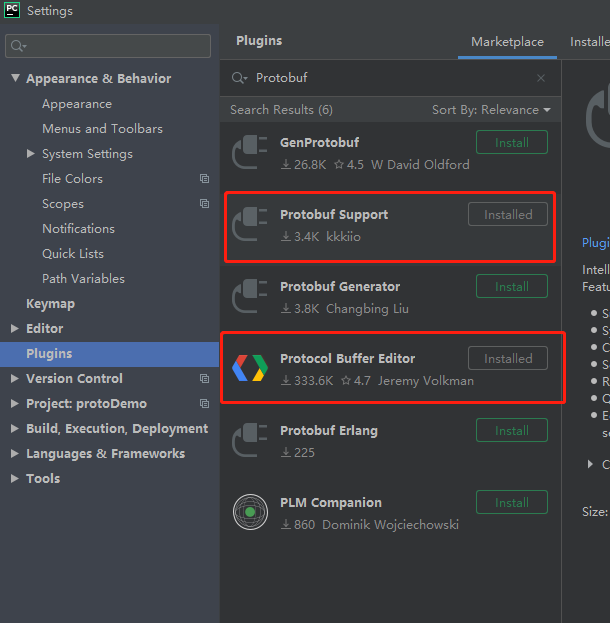Screen dimensions: 610x623
Task: Collapse the Appearance & Behavior section
Action: [x=15, y=78]
